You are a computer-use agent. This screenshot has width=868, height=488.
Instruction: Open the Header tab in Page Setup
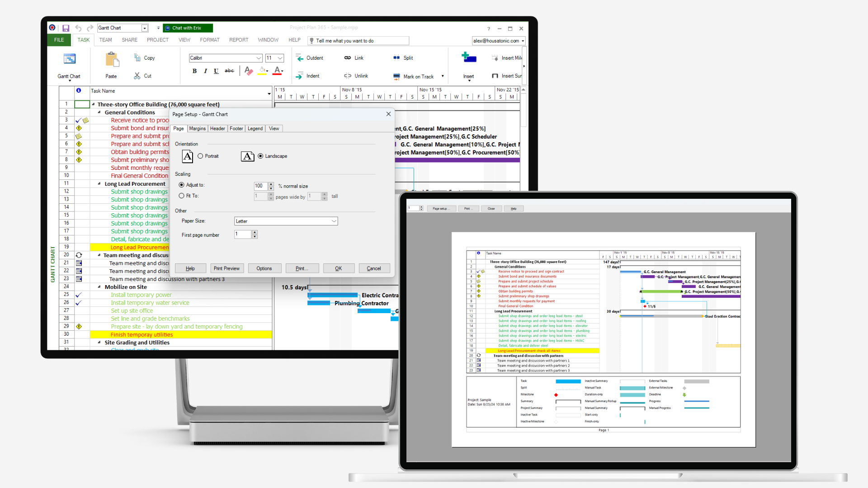217,128
